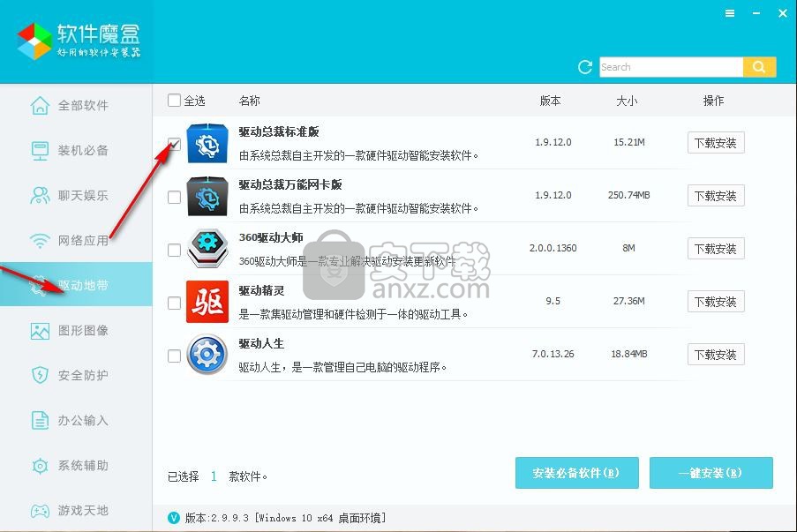Viewport: 797px width, 532px height.
Task: Click the 版本:2.9.9.3 status bar text
Action: (x=286, y=518)
